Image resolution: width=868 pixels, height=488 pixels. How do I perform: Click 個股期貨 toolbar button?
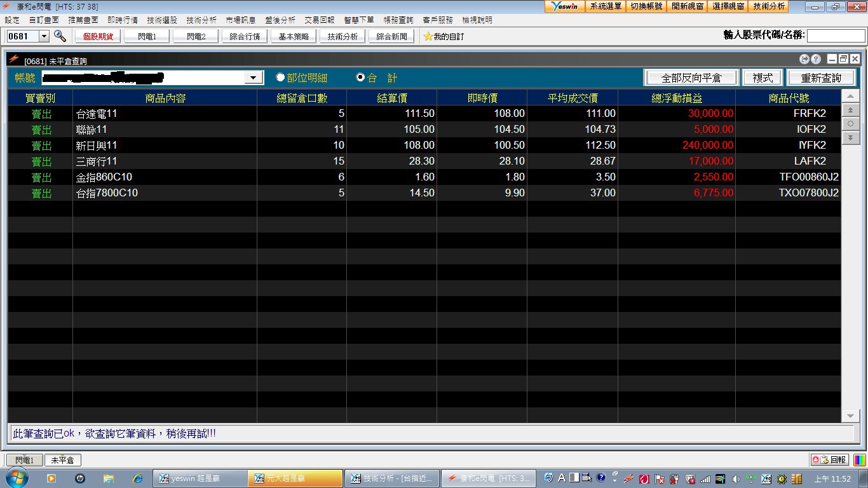[98, 36]
